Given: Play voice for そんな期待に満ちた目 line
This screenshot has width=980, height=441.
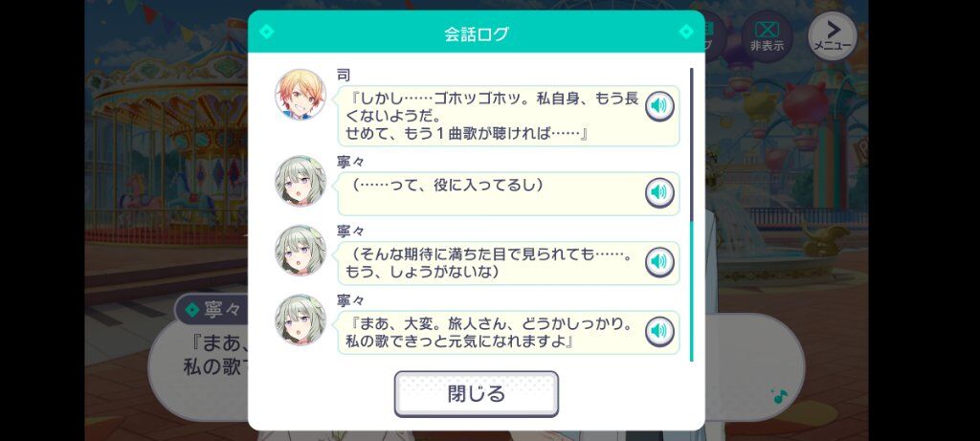Looking at the screenshot, I should tap(659, 262).
